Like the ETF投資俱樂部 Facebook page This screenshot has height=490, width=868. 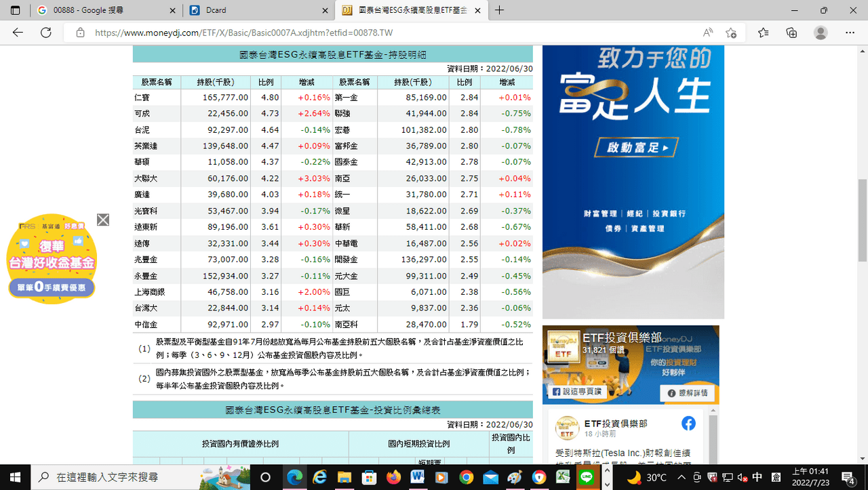click(x=577, y=392)
